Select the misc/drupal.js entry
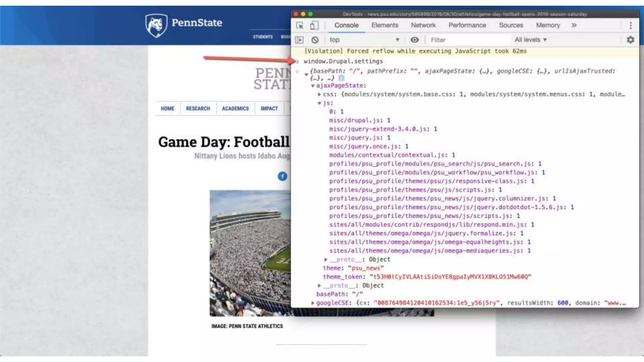644x362 pixels. (360, 120)
